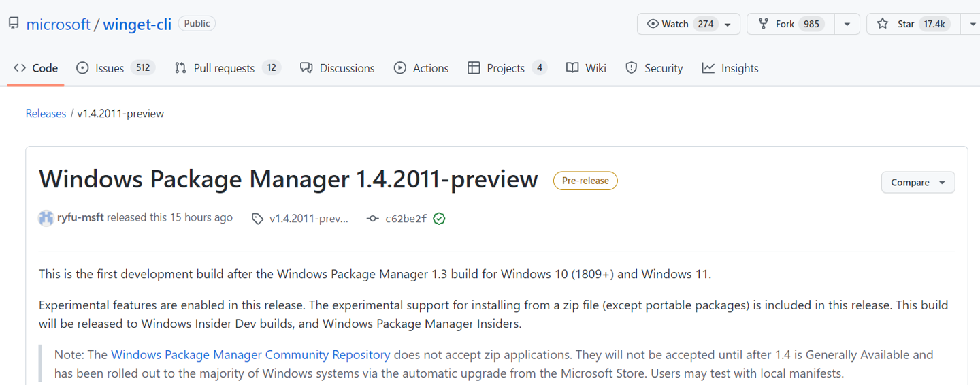Open the Fork options dropdown arrow
The height and width of the screenshot is (385, 980).
(847, 24)
